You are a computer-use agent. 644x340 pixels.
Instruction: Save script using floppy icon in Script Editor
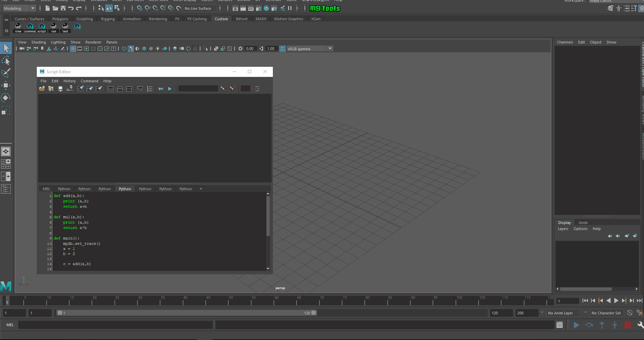[60, 89]
